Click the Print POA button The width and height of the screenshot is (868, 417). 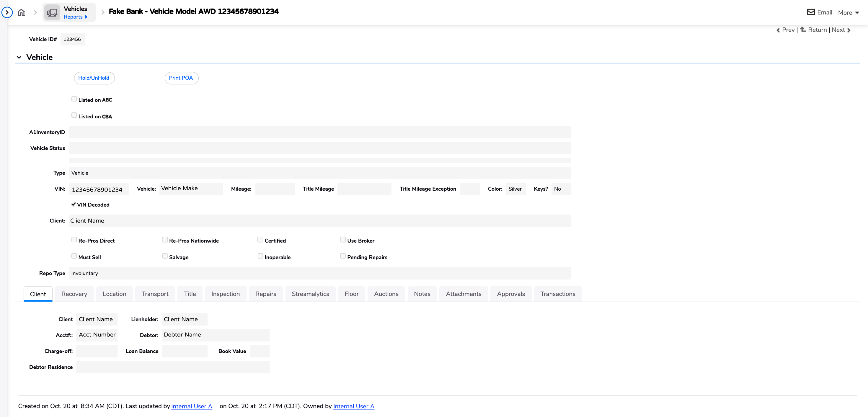(x=181, y=78)
